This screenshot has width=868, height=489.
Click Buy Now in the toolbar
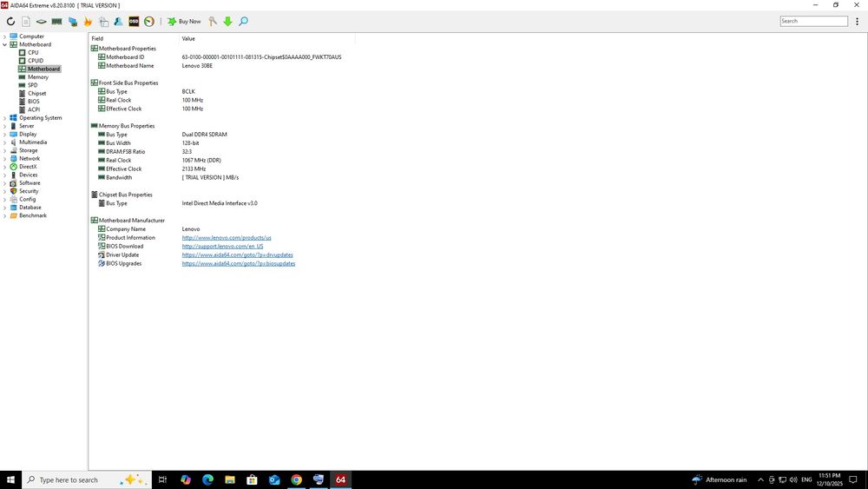[x=184, y=22]
